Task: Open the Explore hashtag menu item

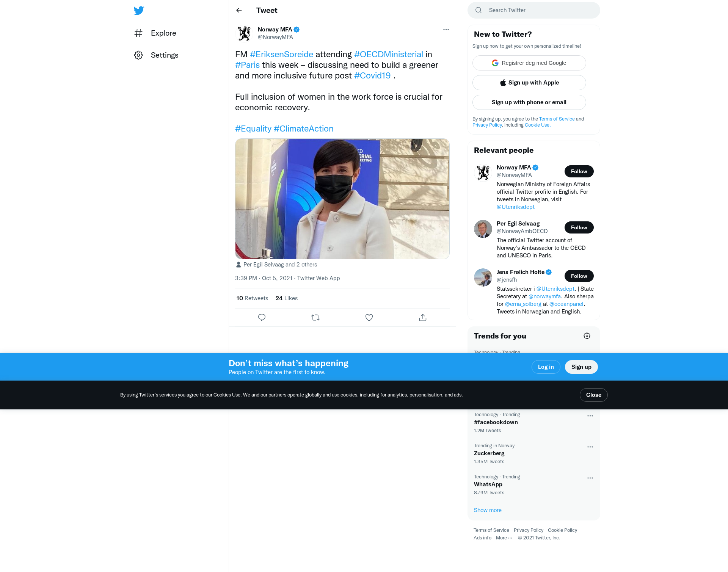Action: [155, 33]
